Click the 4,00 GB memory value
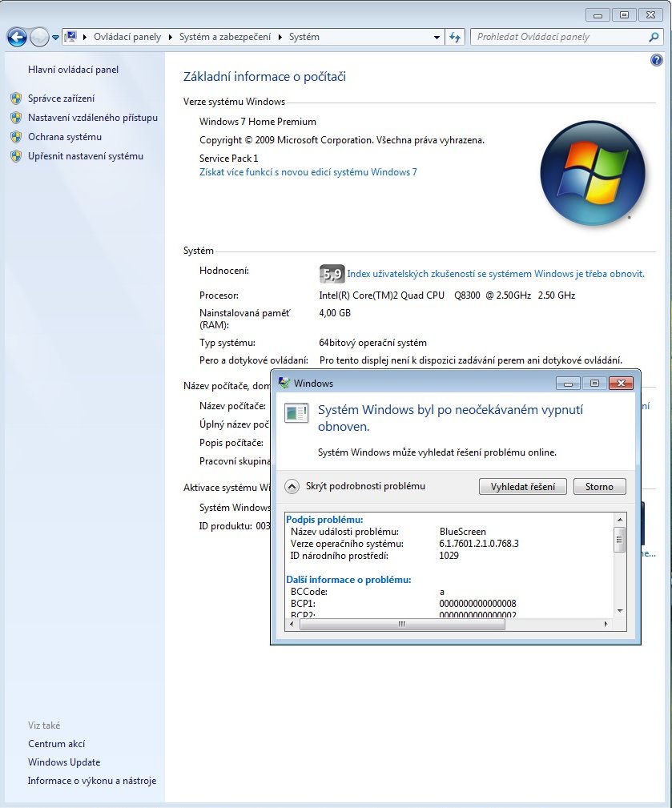The height and width of the screenshot is (808, 672). [x=335, y=313]
